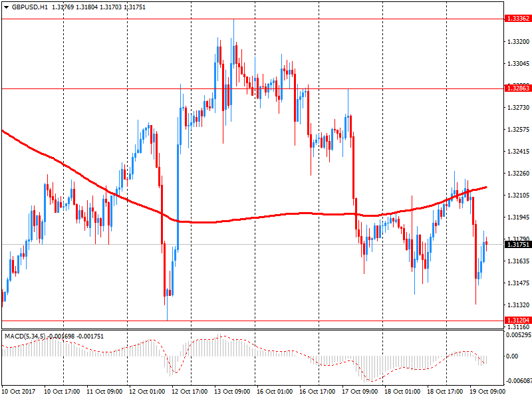Click the 1.32260 price axis value
The width and height of the screenshot is (532, 399).
pyautogui.click(x=519, y=174)
